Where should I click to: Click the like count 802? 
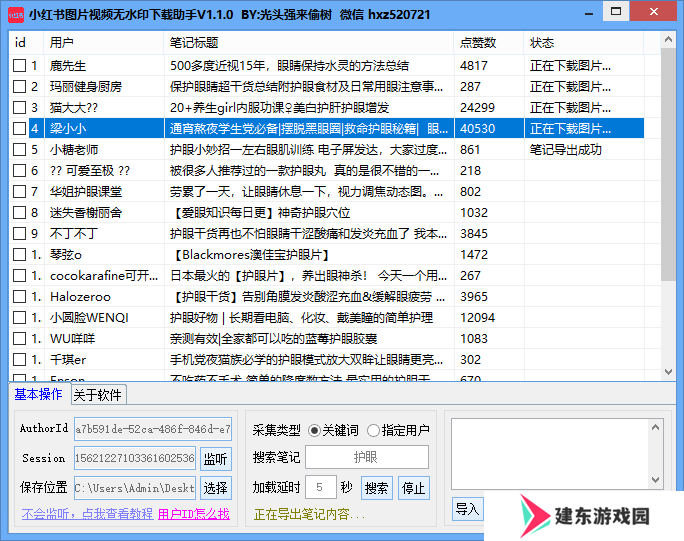(x=470, y=192)
